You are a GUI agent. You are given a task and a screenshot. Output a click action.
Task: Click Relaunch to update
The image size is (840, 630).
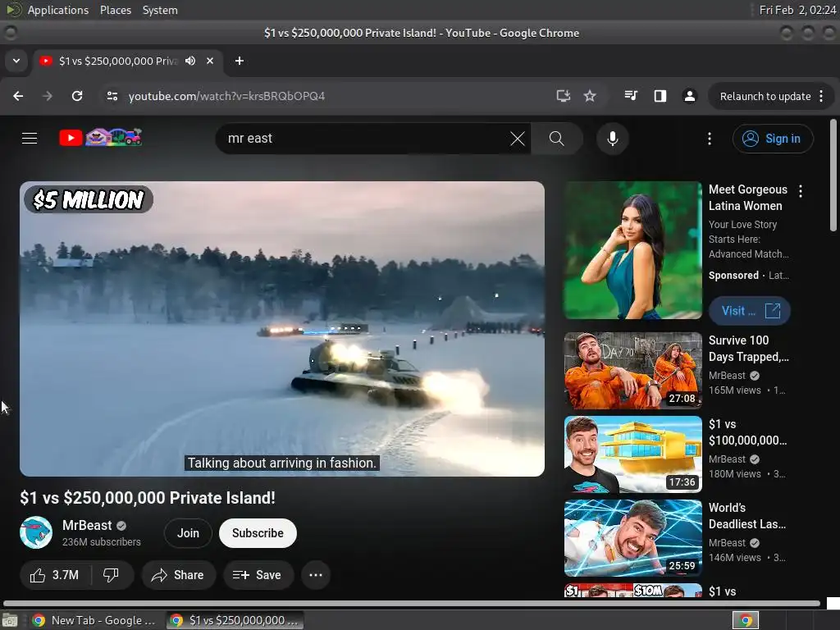click(765, 97)
